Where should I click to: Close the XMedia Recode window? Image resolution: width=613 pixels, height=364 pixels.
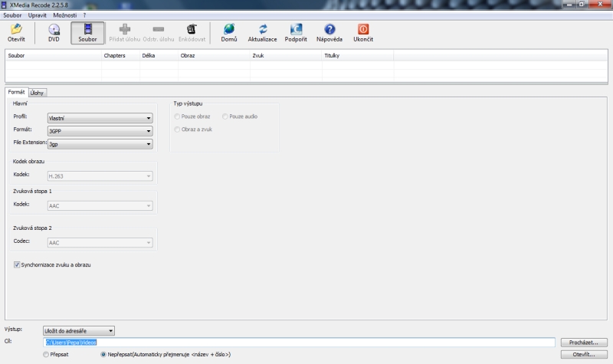601,4
